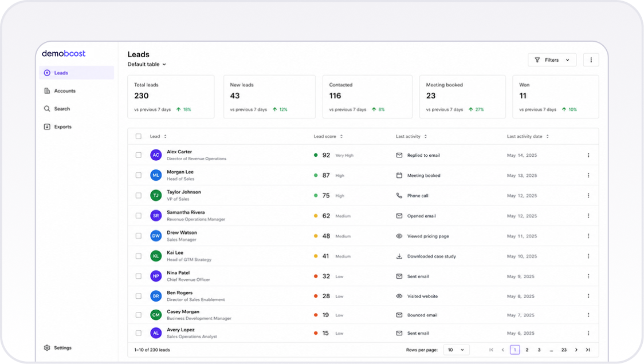Select the checkbox for Alex Carter

(x=139, y=155)
